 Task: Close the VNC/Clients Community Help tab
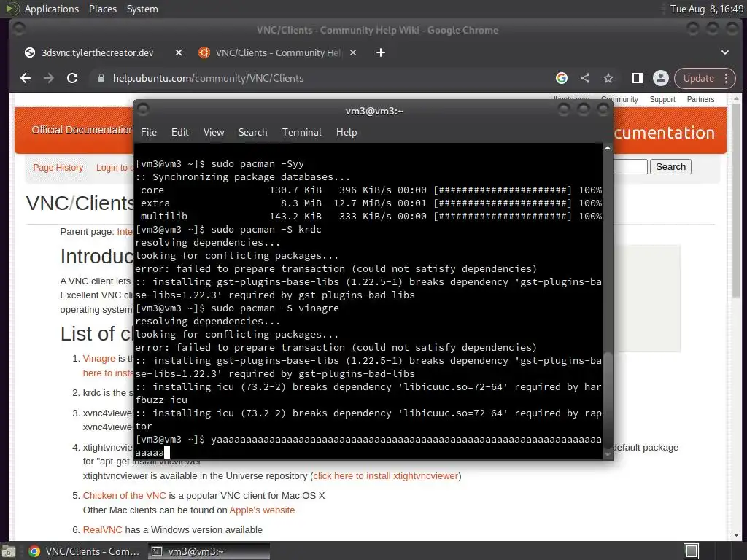pos(353,52)
